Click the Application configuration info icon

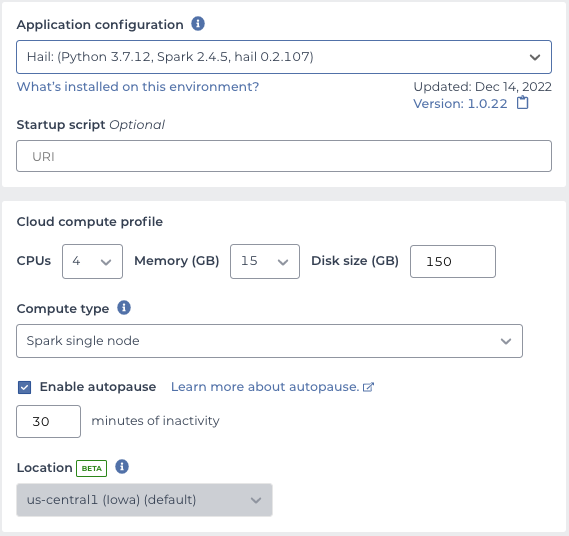click(x=198, y=24)
